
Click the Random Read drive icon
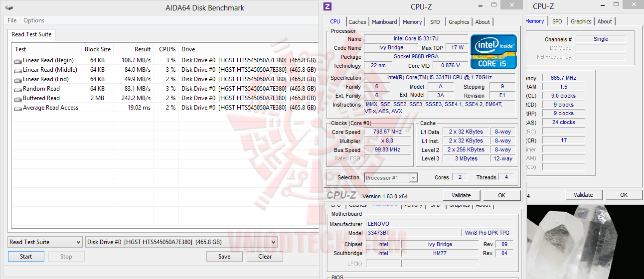tap(18, 89)
